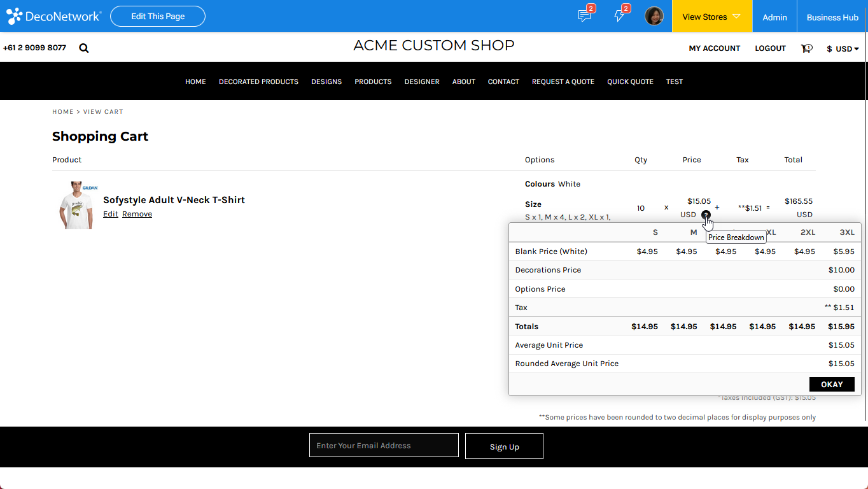Click the Sign Up button
The image size is (868, 489).
[x=504, y=446]
